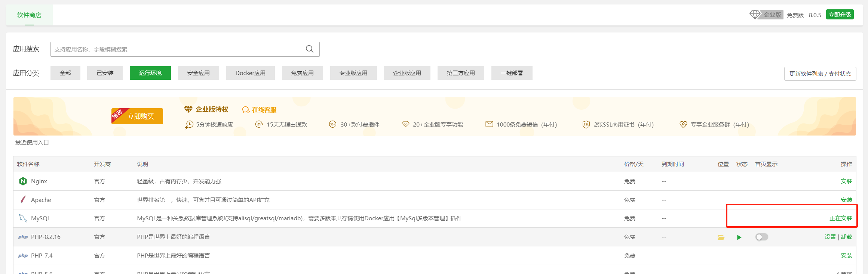Screen dimensions: 868x274
Task: Select the 全部 category
Action: [x=65, y=73]
